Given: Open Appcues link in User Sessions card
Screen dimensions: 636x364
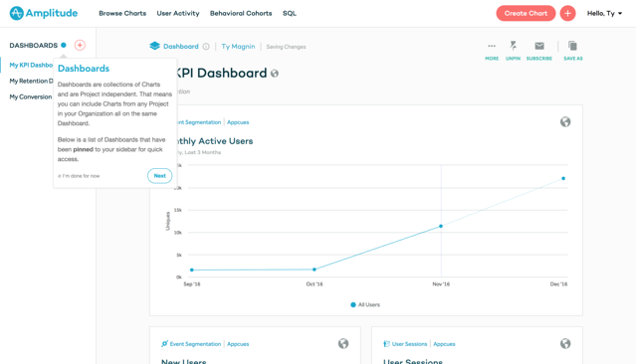Looking at the screenshot, I should (444, 344).
